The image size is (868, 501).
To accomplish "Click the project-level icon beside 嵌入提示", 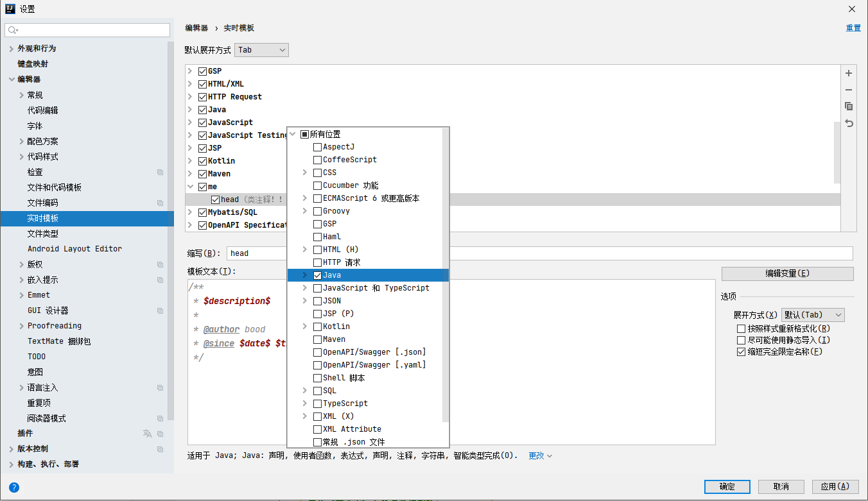I will click(160, 280).
